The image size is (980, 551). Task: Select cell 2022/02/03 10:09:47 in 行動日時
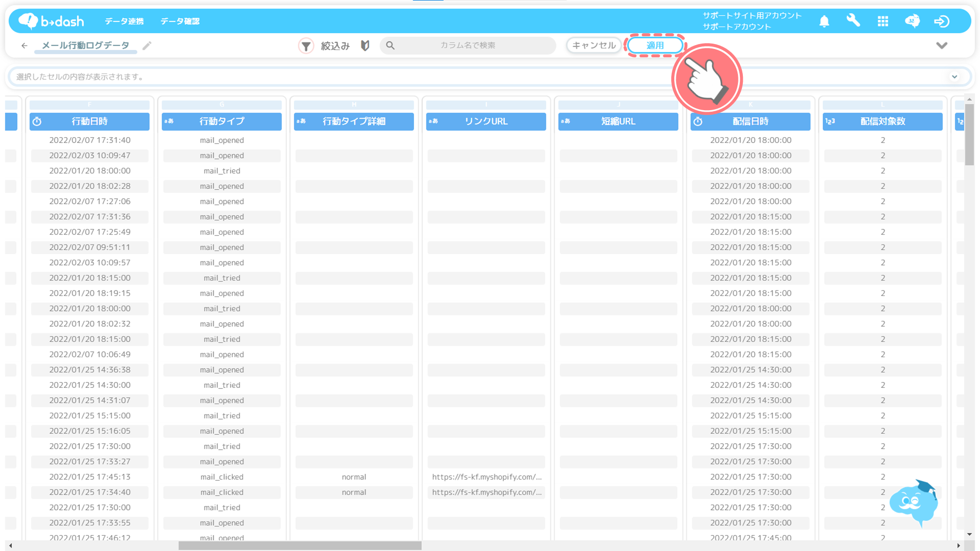(x=90, y=156)
